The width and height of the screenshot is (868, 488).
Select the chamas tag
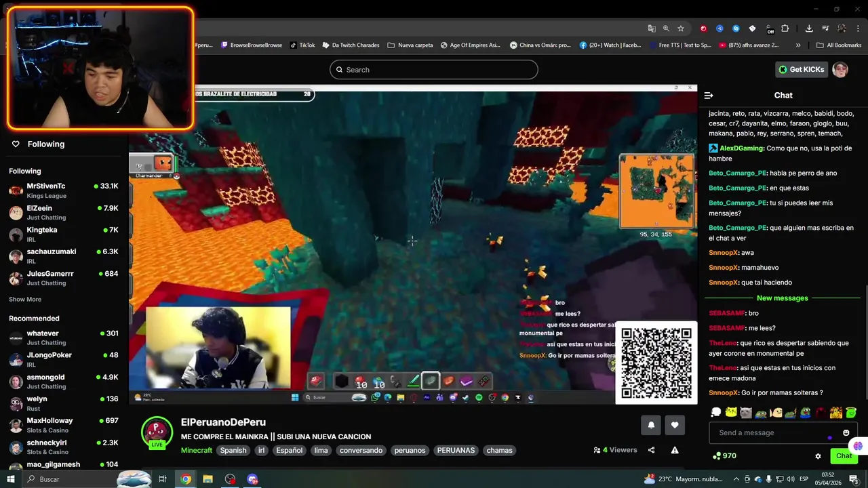[x=500, y=450]
